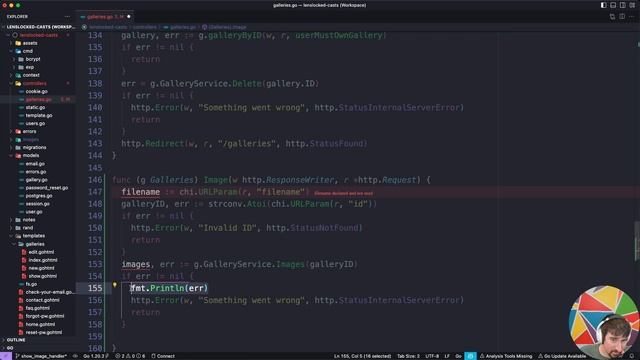Viewport: 640px width, 360px height.
Task: Toggle primary sidebar layout icon in title bar
Action: [603, 5]
